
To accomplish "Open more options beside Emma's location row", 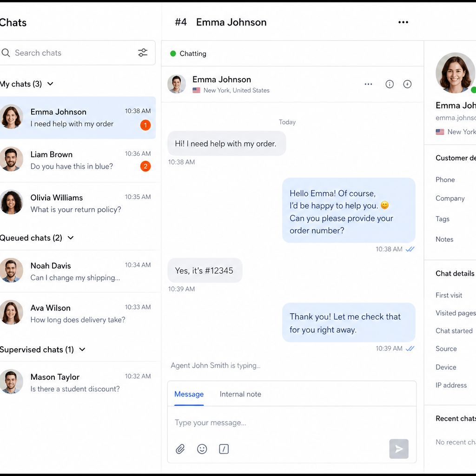I will pyautogui.click(x=368, y=84).
